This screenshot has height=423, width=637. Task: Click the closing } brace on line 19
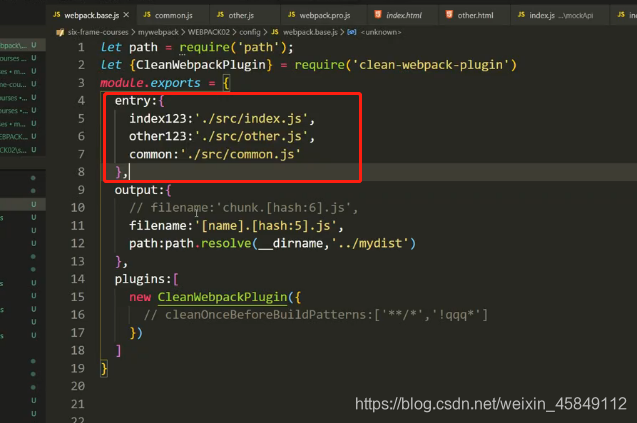pos(104,369)
